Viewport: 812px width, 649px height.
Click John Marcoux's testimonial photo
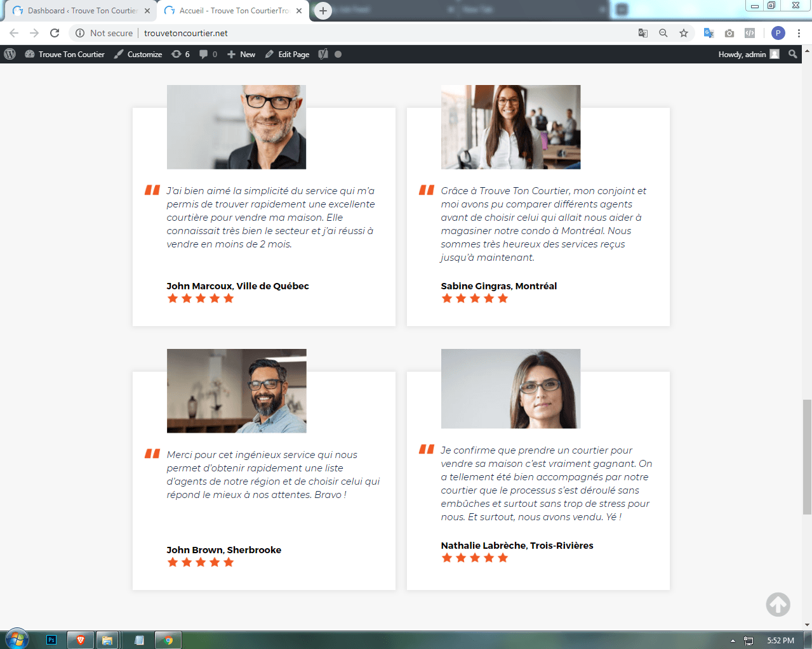tap(236, 127)
